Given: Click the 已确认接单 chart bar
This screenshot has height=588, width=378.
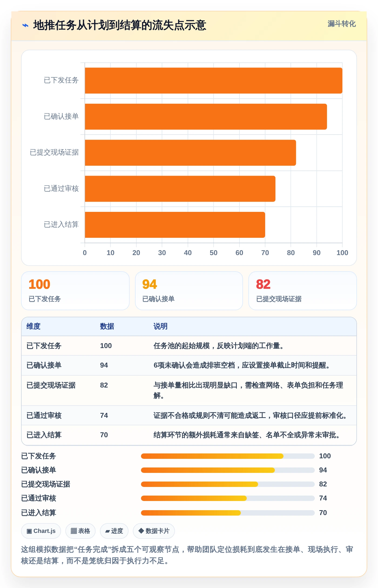Looking at the screenshot, I should [206, 117].
